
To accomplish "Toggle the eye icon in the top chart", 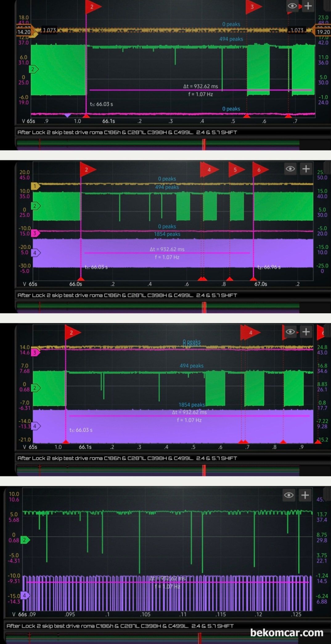I will pyautogui.click(x=292, y=6).
